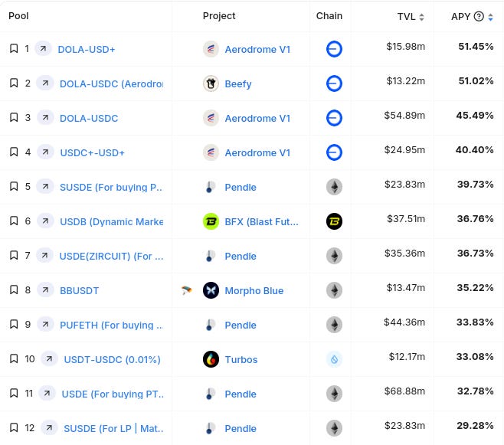Open external link arrow for USDT-USDC (0.01%)
504x445 pixels.
(49, 358)
